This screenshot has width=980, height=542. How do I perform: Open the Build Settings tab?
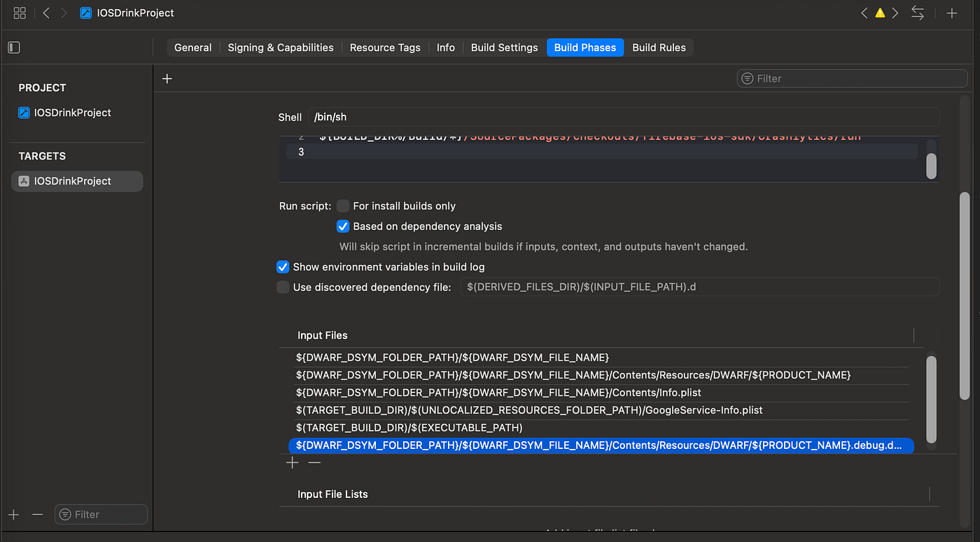(x=505, y=48)
